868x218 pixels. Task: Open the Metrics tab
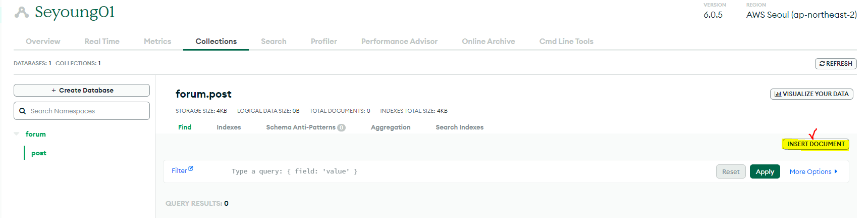(x=157, y=41)
